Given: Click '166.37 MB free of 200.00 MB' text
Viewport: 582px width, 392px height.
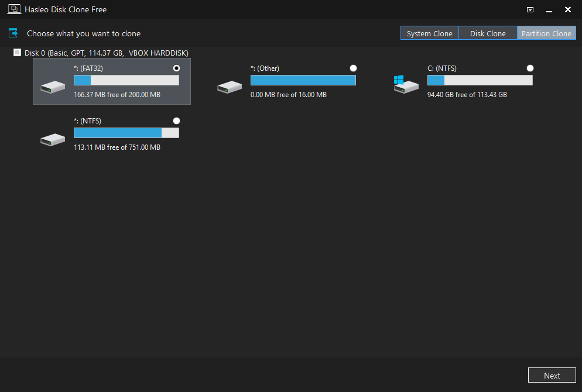Looking at the screenshot, I should pyautogui.click(x=117, y=95).
